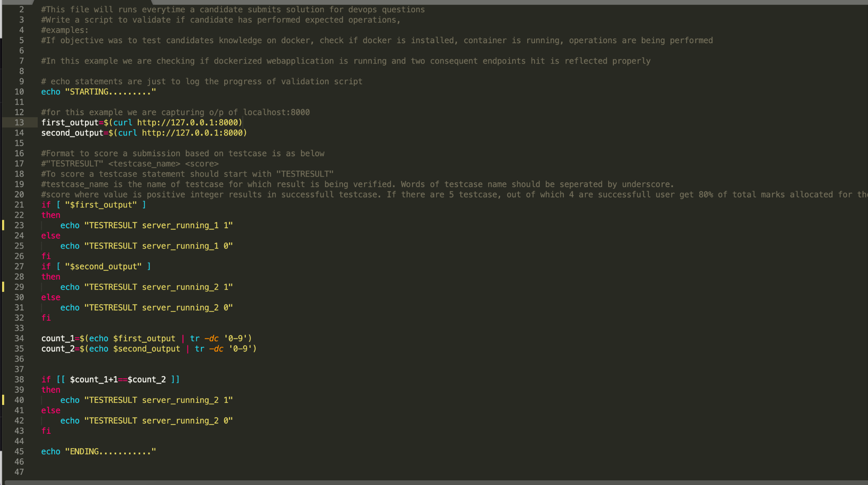Click the 'then' keyword on line 22

pos(51,215)
